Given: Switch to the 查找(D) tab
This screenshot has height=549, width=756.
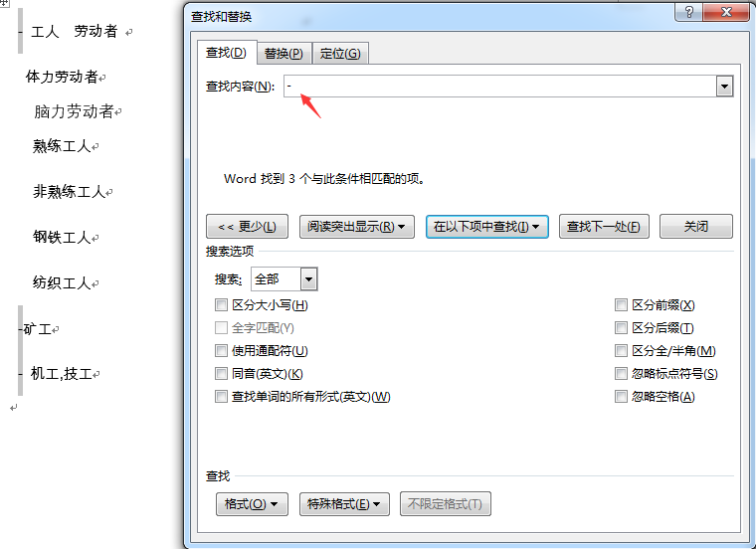Looking at the screenshot, I should pyautogui.click(x=226, y=52).
